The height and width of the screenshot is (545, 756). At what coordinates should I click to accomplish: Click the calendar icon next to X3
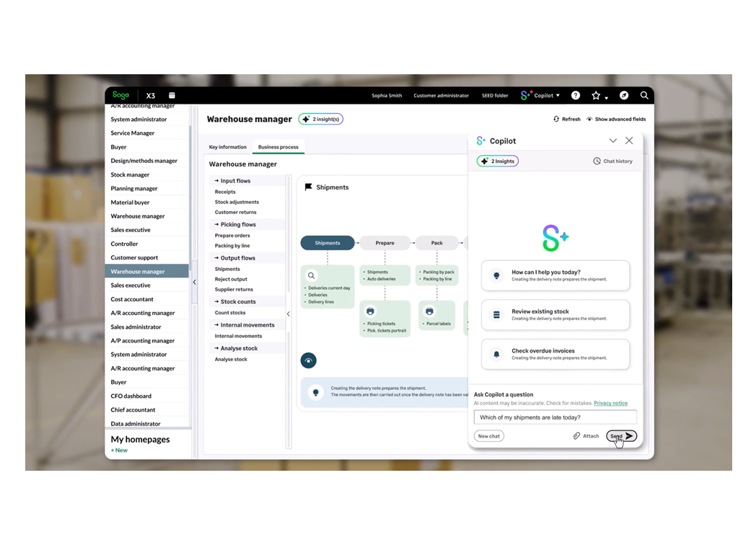[172, 94]
